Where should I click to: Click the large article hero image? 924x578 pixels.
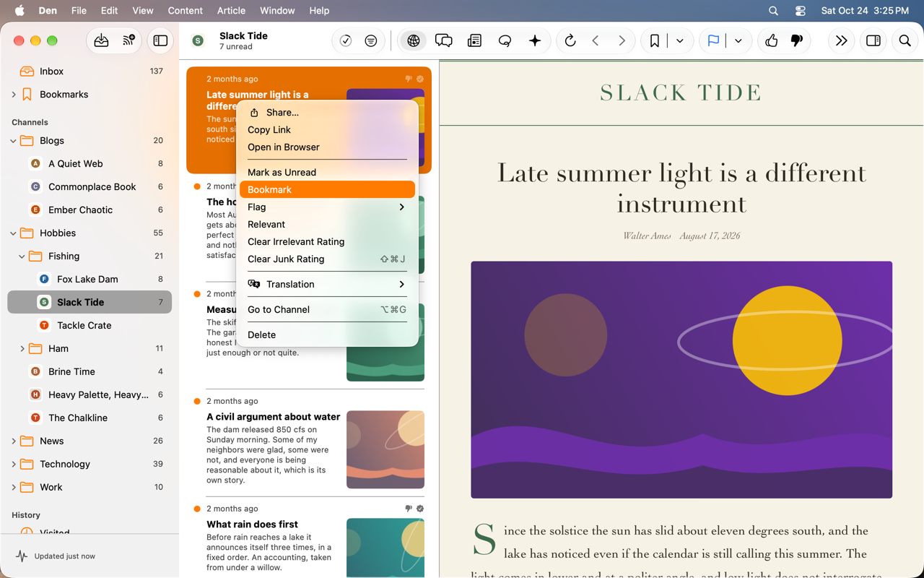click(x=681, y=379)
